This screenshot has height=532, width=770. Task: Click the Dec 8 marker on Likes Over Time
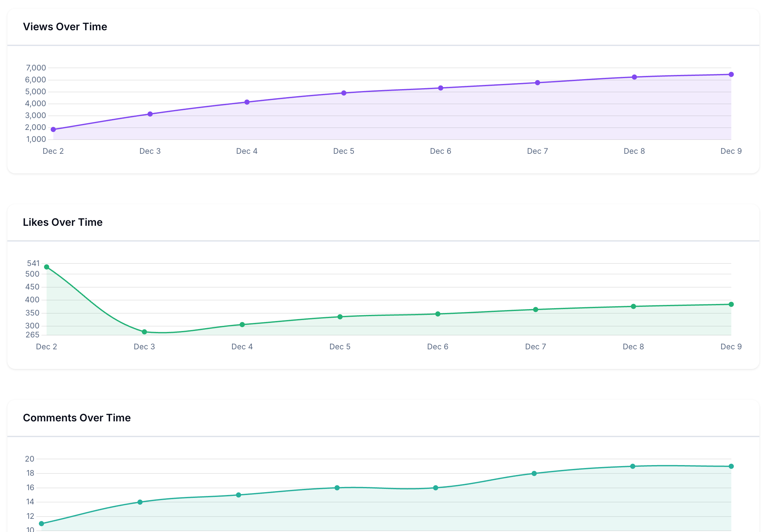pyautogui.click(x=634, y=306)
